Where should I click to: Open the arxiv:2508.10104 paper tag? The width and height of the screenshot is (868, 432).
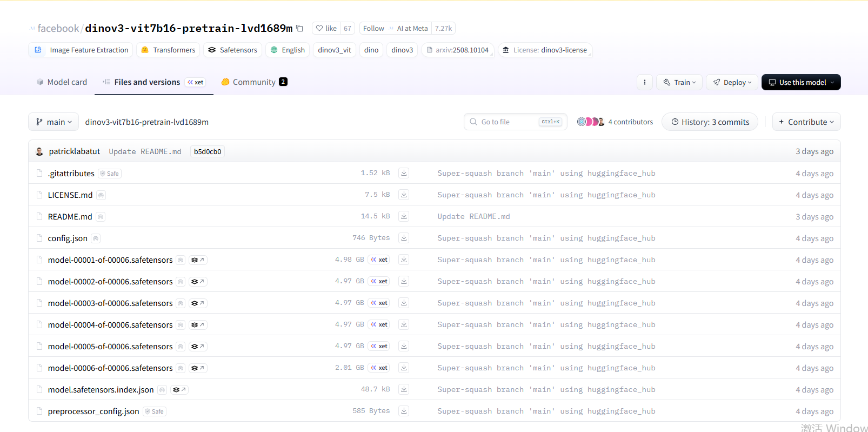(x=457, y=50)
